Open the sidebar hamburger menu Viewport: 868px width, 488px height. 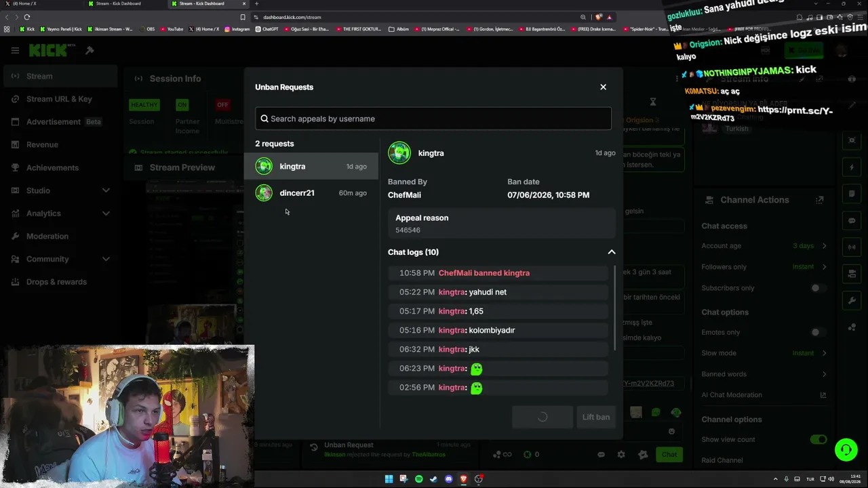[15, 50]
